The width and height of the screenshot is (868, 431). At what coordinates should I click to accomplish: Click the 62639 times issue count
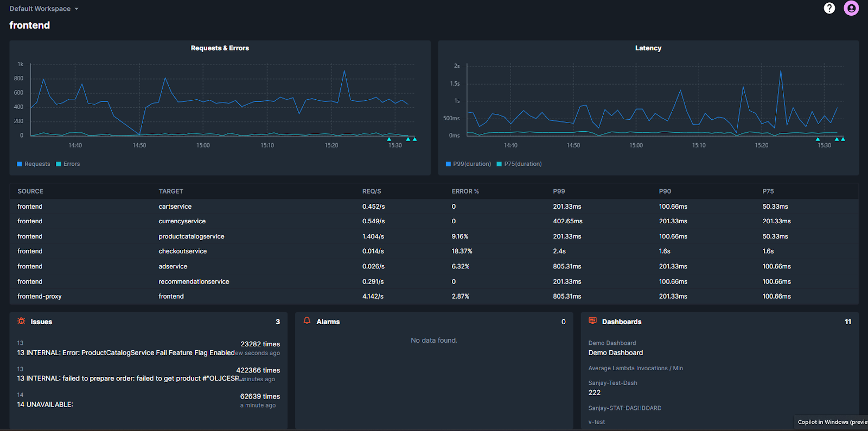pyautogui.click(x=260, y=396)
